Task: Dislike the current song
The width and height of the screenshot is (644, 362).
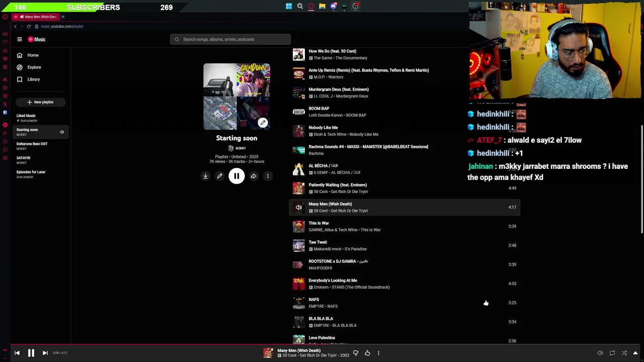Action: (x=356, y=353)
